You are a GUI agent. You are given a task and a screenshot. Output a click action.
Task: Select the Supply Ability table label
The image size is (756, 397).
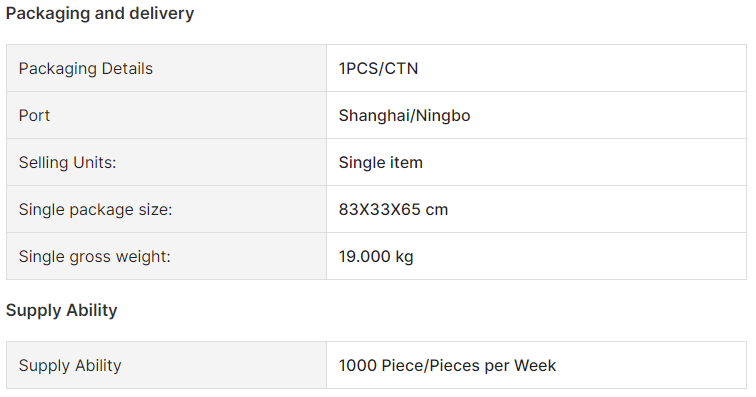[70, 366]
